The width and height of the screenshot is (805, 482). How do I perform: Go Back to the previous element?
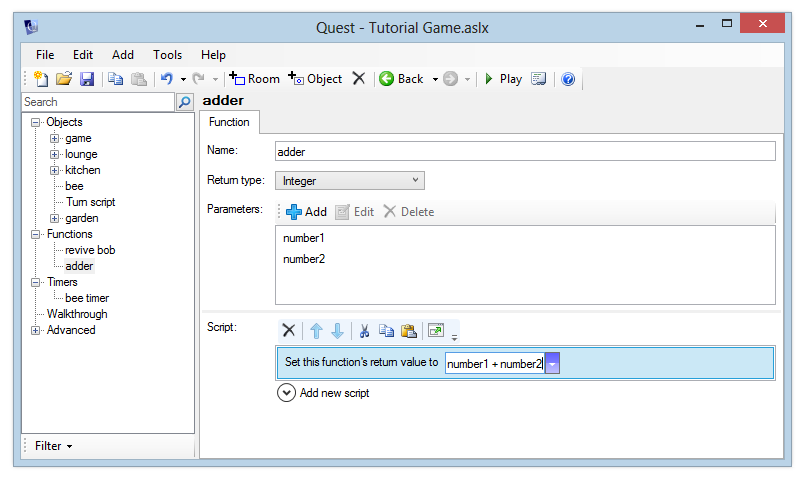(x=401, y=79)
